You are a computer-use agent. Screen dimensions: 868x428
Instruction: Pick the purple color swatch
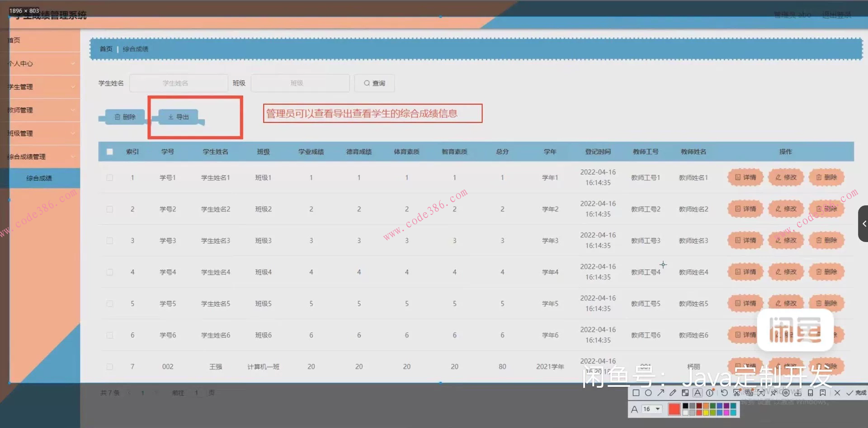[x=726, y=406]
